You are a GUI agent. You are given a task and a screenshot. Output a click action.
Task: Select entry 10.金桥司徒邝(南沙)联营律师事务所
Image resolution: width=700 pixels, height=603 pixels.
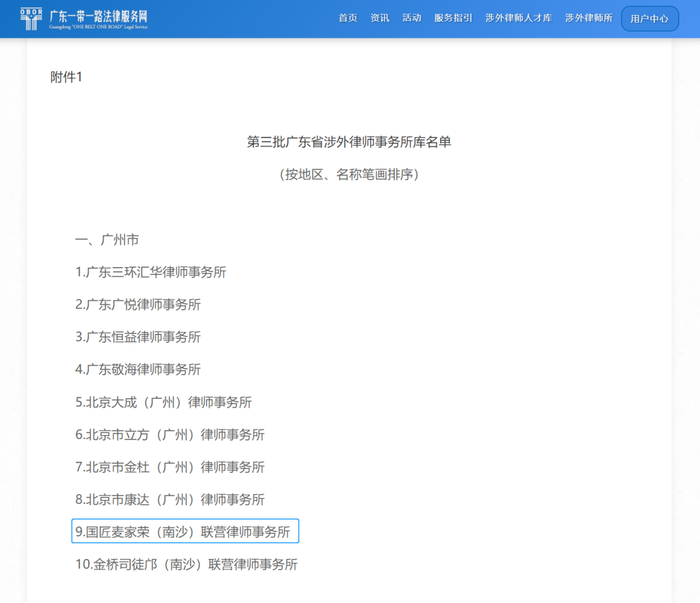(187, 565)
